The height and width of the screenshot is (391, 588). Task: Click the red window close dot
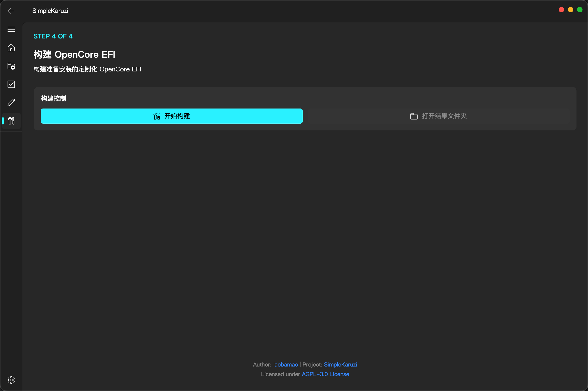561,10
